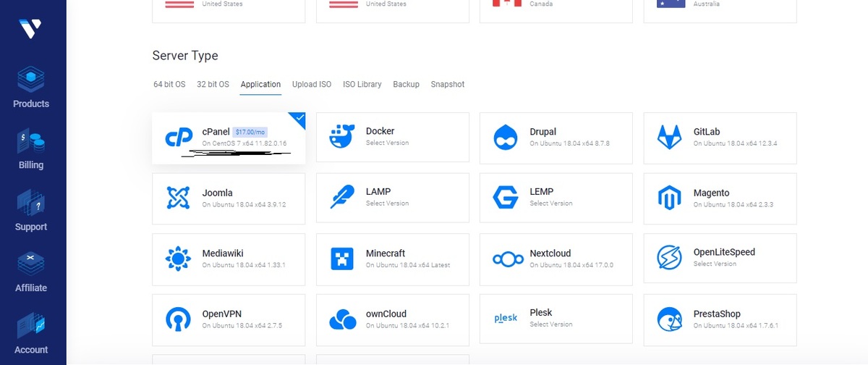Click the Joomla logo icon
868x365 pixels.
[178, 197]
